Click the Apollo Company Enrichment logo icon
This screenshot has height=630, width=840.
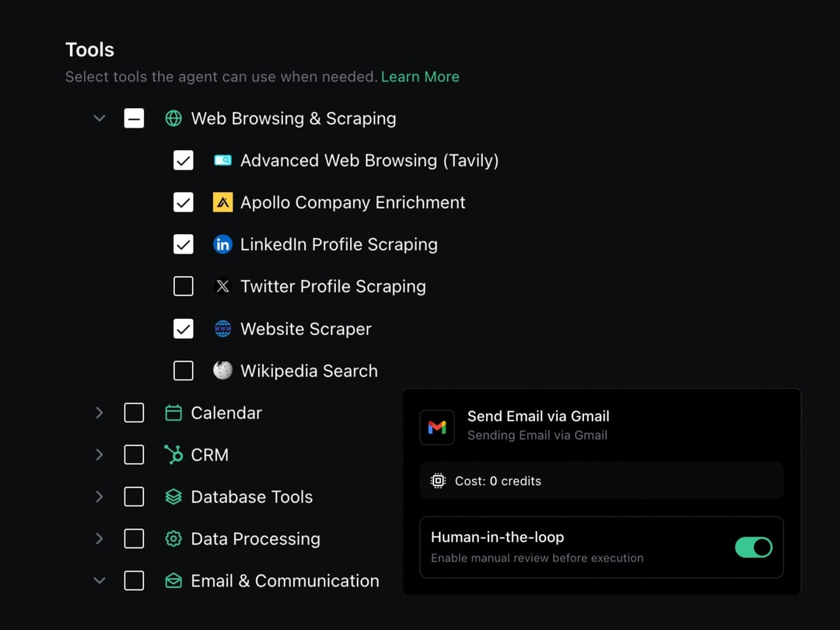point(222,202)
